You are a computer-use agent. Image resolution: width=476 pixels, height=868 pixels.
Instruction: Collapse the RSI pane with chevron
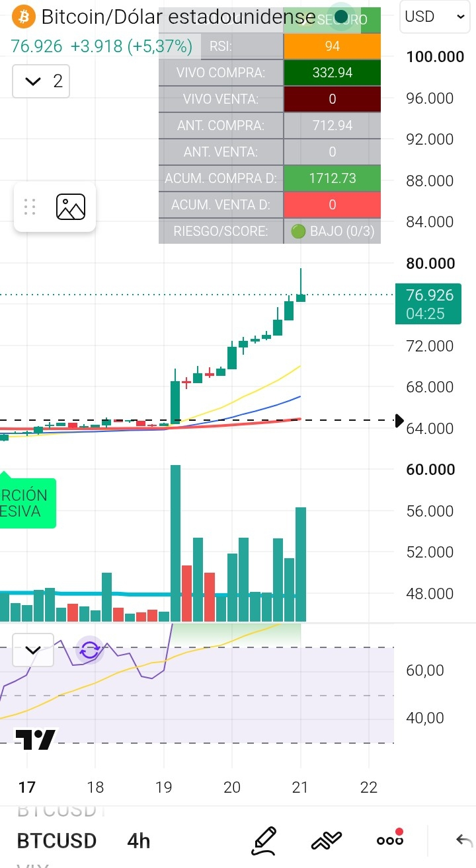click(x=34, y=650)
